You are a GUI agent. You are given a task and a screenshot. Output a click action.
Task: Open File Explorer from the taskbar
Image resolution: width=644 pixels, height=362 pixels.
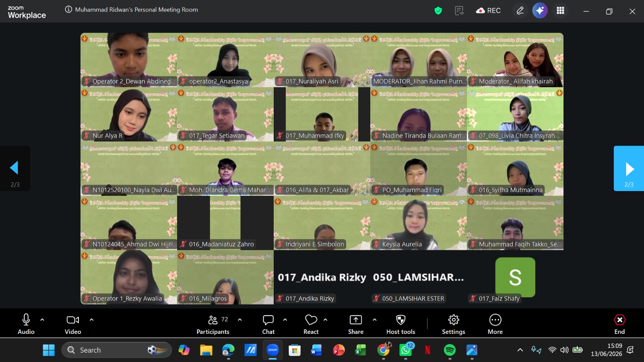(x=206, y=350)
